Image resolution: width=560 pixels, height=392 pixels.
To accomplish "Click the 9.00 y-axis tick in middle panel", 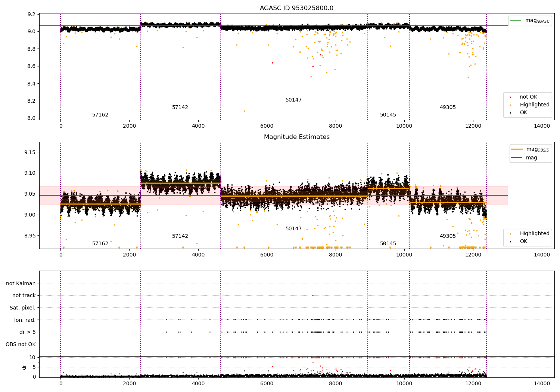I will click(x=30, y=215).
